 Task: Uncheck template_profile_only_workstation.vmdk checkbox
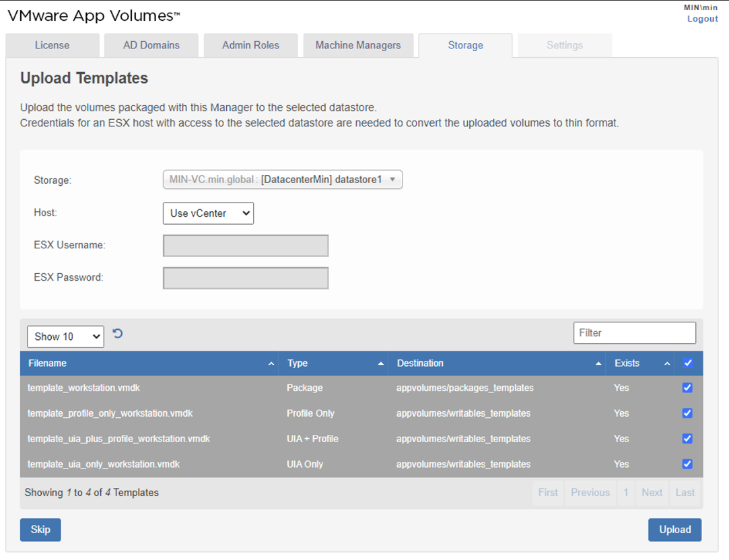(x=687, y=413)
